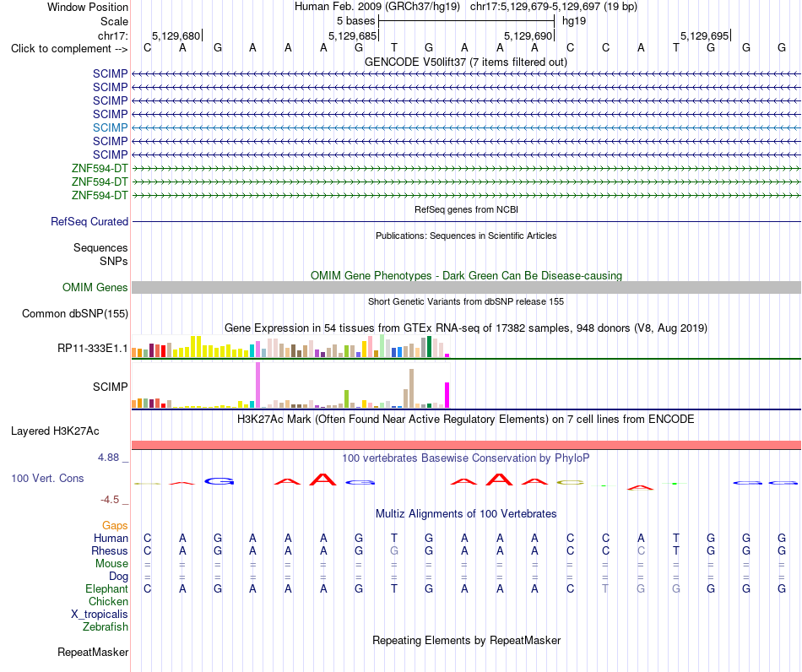802x672 pixels.
Task: Click the OMIM Genes track label
Action: (95, 287)
